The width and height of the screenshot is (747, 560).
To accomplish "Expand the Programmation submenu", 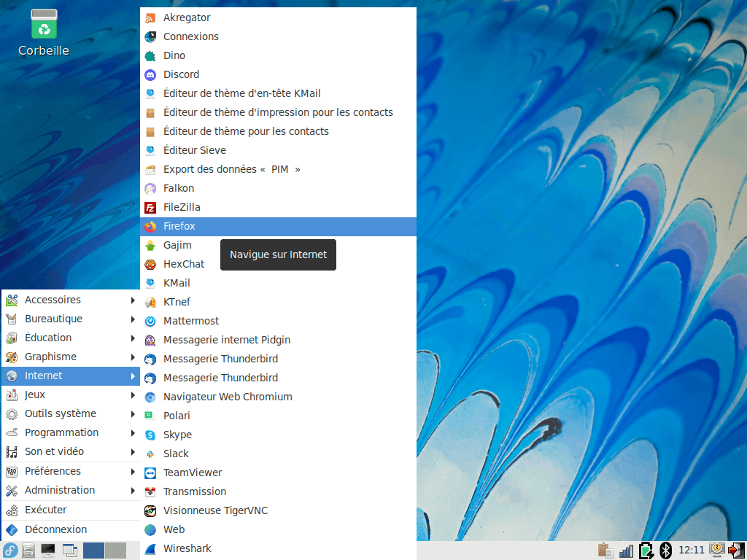I will click(71, 433).
